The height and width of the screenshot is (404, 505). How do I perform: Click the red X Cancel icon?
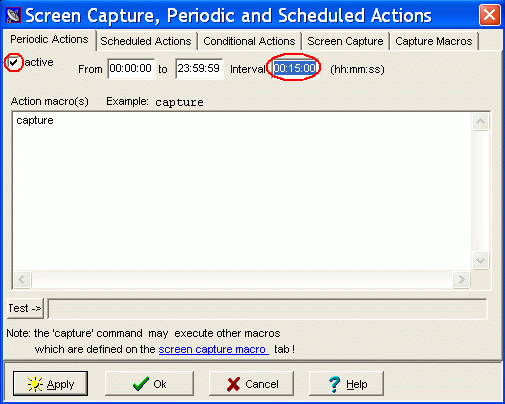pos(233,384)
